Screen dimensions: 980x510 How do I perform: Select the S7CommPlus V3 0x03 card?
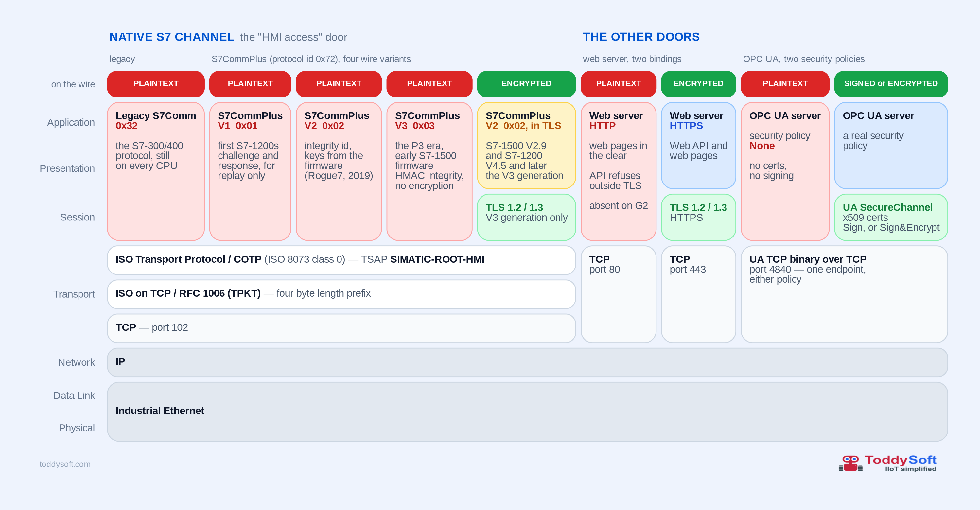coord(429,171)
